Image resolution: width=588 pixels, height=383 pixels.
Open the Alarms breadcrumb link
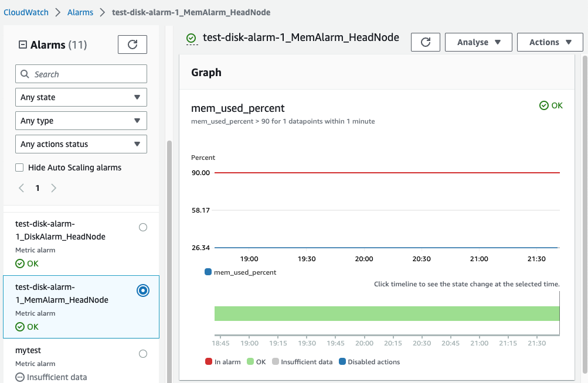(x=80, y=12)
